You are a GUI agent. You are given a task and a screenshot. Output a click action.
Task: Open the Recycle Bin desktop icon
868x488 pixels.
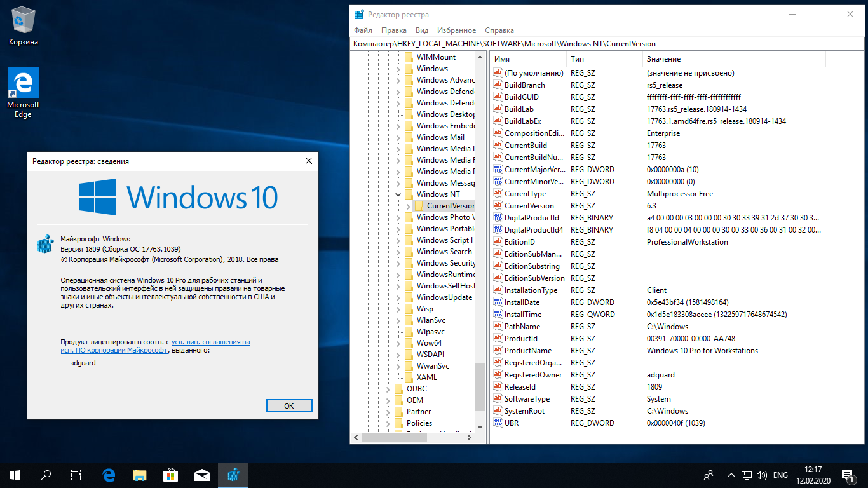[x=24, y=25]
